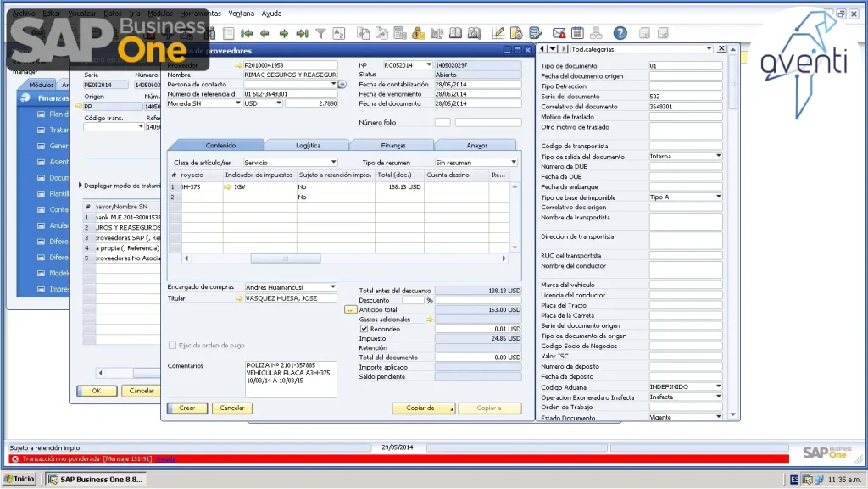868x489 pixels.
Task: Open gross profit calculator icon
Action: [400, 34]
